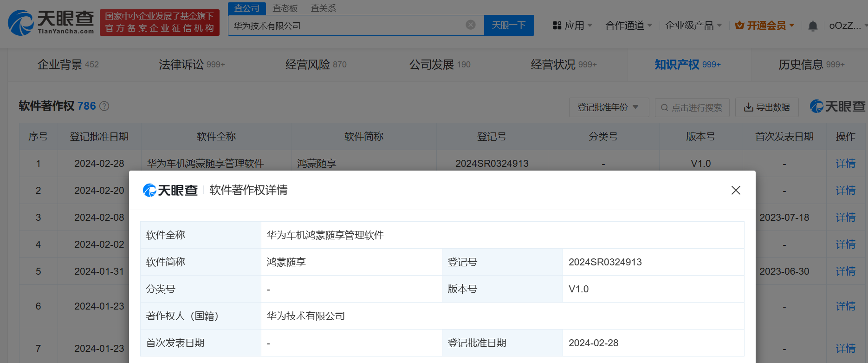
Task: Click the date 2023-07-18 in row 3
Action: pyautogui.click(x=784, y=218)
